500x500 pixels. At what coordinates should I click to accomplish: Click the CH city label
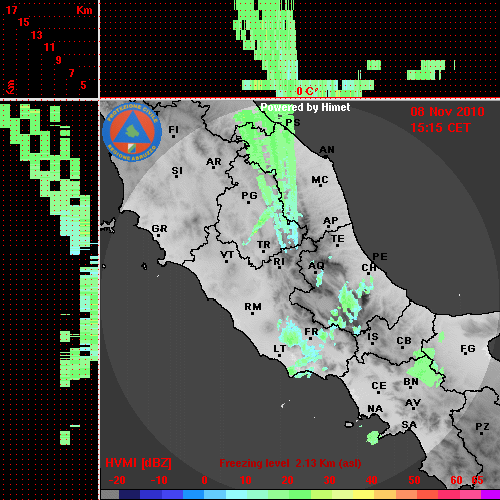(x=369, y=268)
